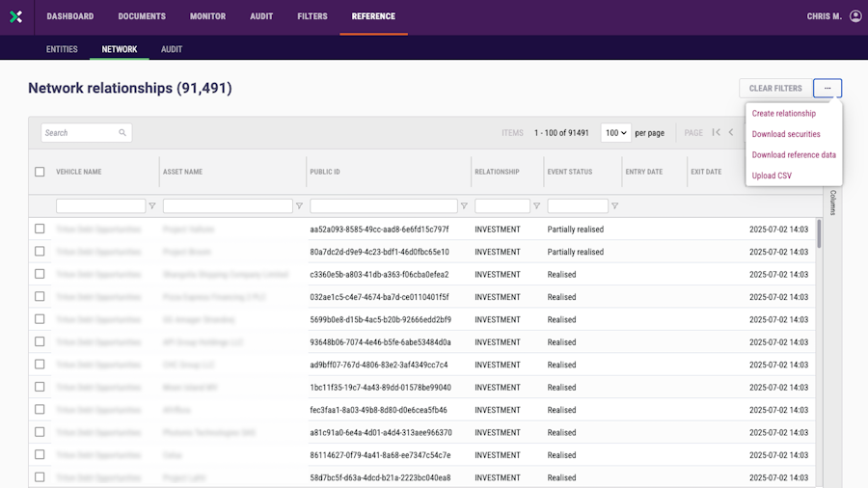
Task: Choose Upload CSV from the menu
Action: (772, 176)
